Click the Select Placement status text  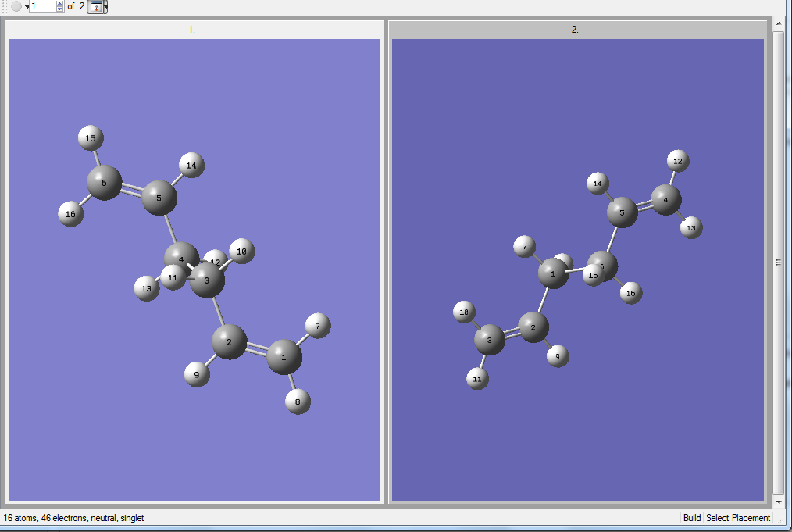pyautogui.click(x=737, y=518)
